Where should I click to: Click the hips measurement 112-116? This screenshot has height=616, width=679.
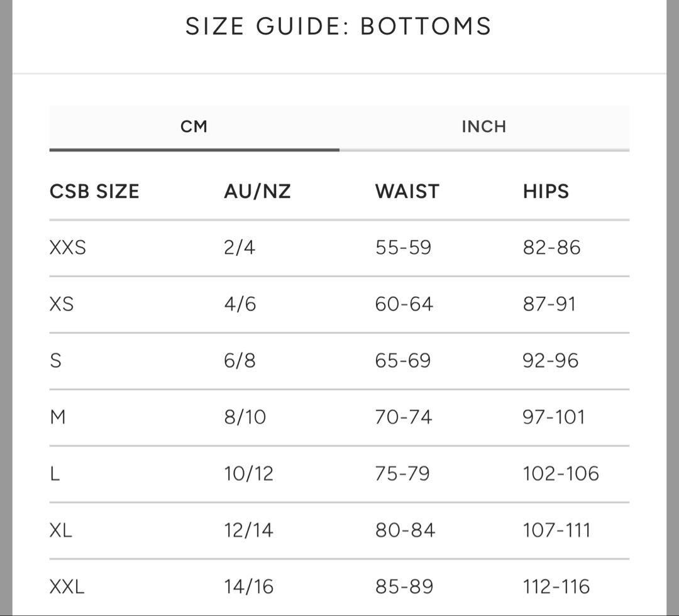pos(556,587)
